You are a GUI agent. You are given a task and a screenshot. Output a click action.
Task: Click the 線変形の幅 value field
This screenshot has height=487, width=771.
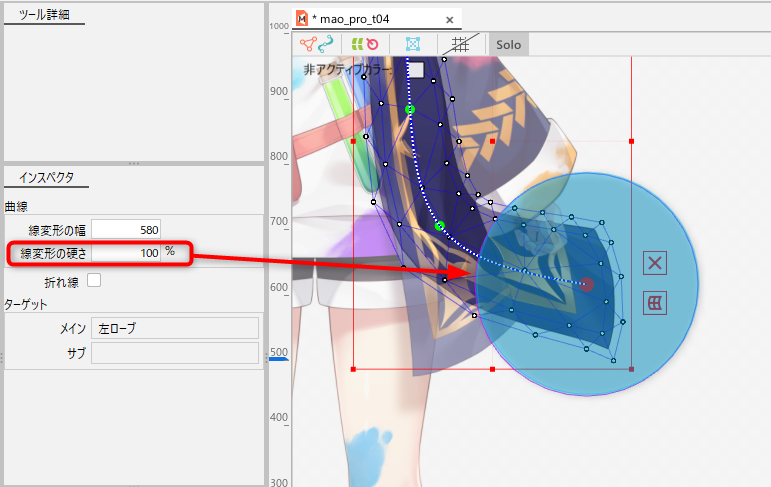click(125, 230)
